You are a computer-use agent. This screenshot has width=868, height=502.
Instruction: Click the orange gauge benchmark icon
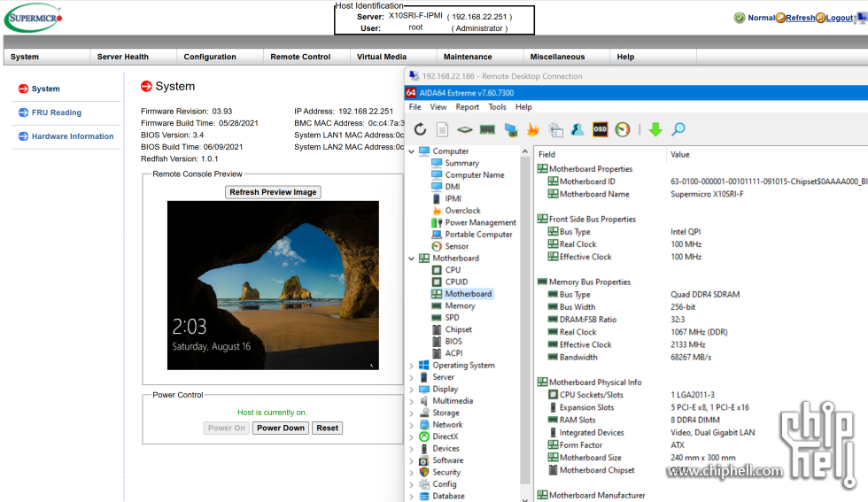click(623, 129)
